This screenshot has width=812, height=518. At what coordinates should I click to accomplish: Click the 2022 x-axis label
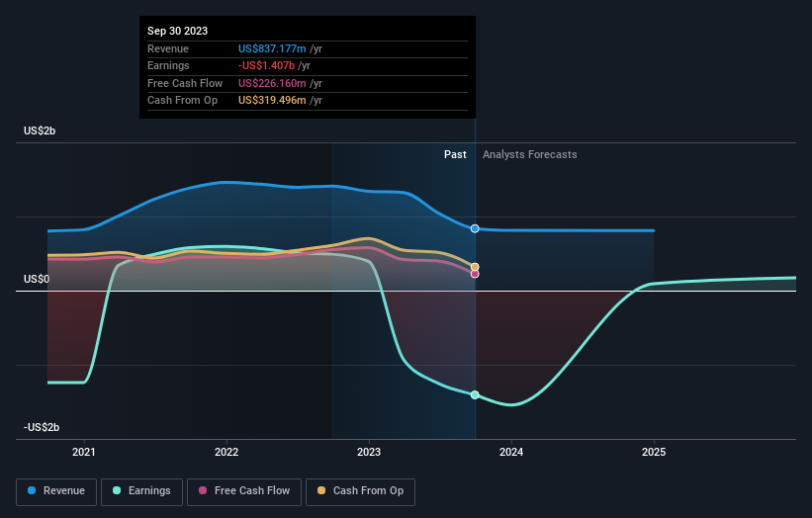click(x=226, y=453)
